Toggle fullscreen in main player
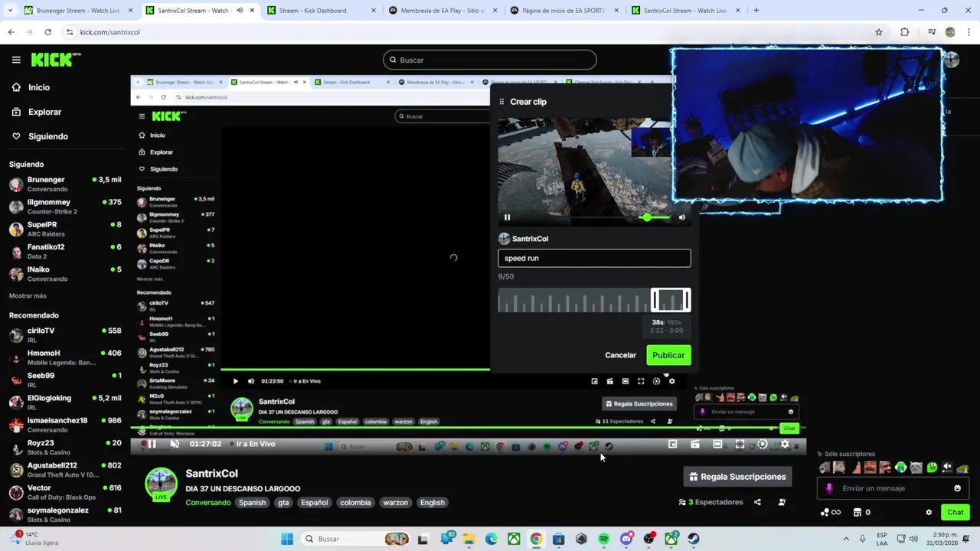The height and width of the screenshot is (551, 980). 740,444
